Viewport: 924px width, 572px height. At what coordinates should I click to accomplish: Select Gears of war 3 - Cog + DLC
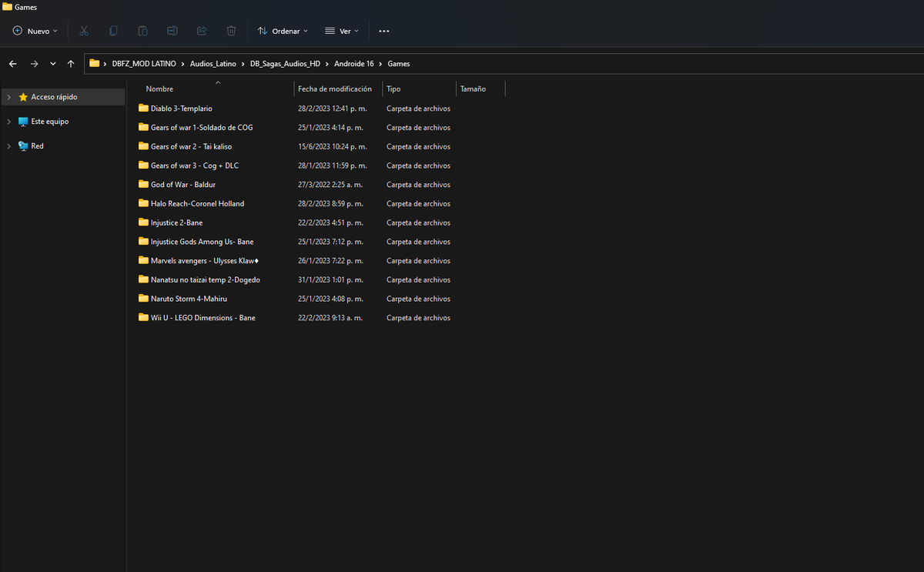click(x=195, y=166)
